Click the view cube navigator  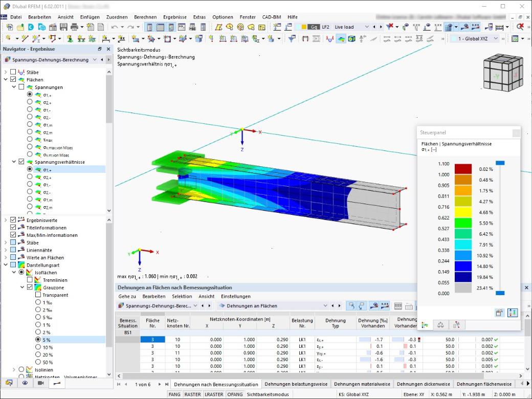pyautogui.click(x=503, y=72)
